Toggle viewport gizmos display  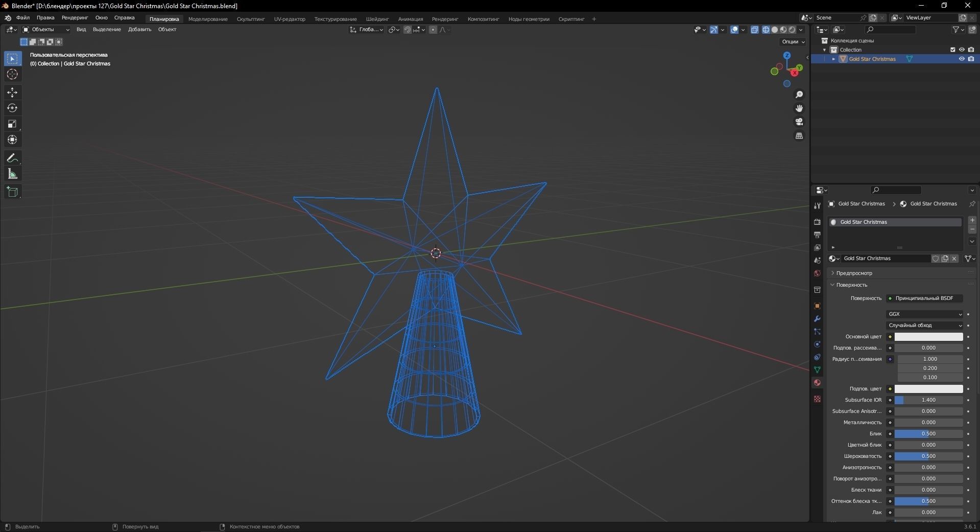coord(714,30)
